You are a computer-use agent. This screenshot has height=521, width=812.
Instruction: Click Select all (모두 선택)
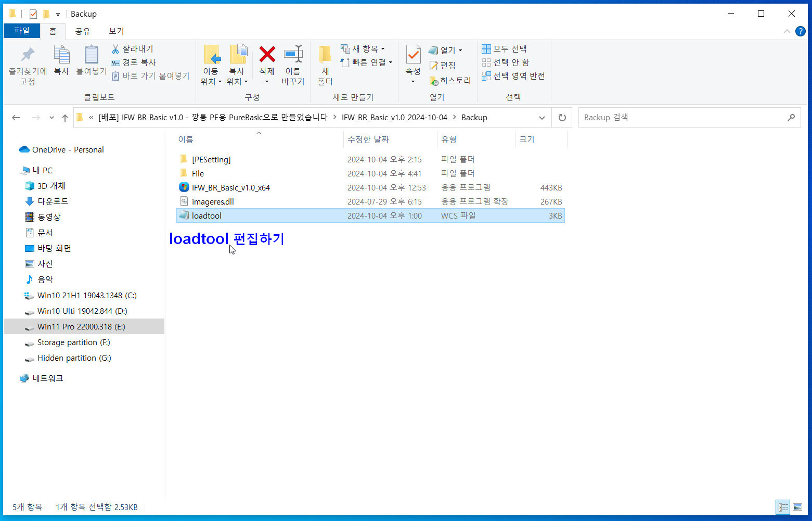click(504, 49)
